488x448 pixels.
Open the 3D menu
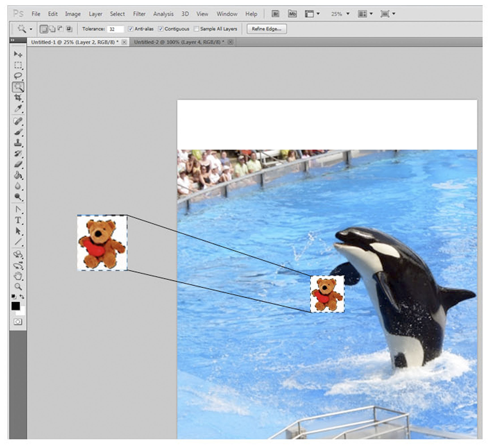[x=185, y=14]
